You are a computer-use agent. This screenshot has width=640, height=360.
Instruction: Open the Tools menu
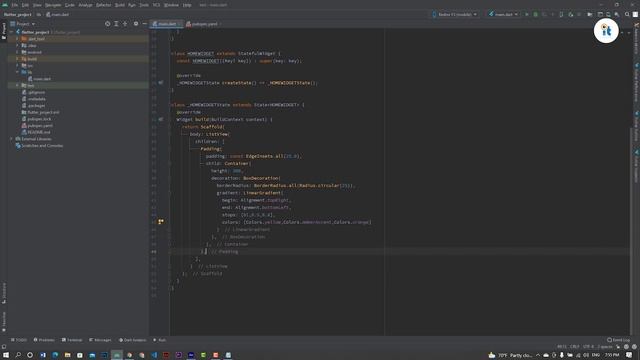pos(144,5)
